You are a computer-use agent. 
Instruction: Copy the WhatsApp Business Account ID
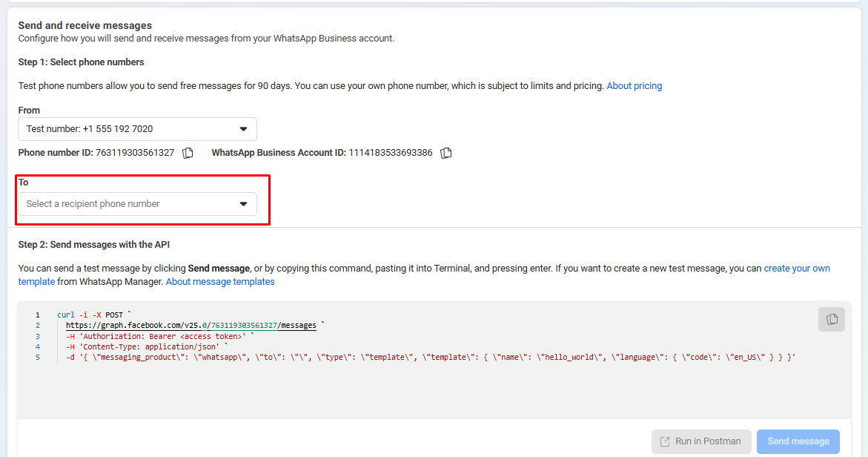click(x=446, y=153)
